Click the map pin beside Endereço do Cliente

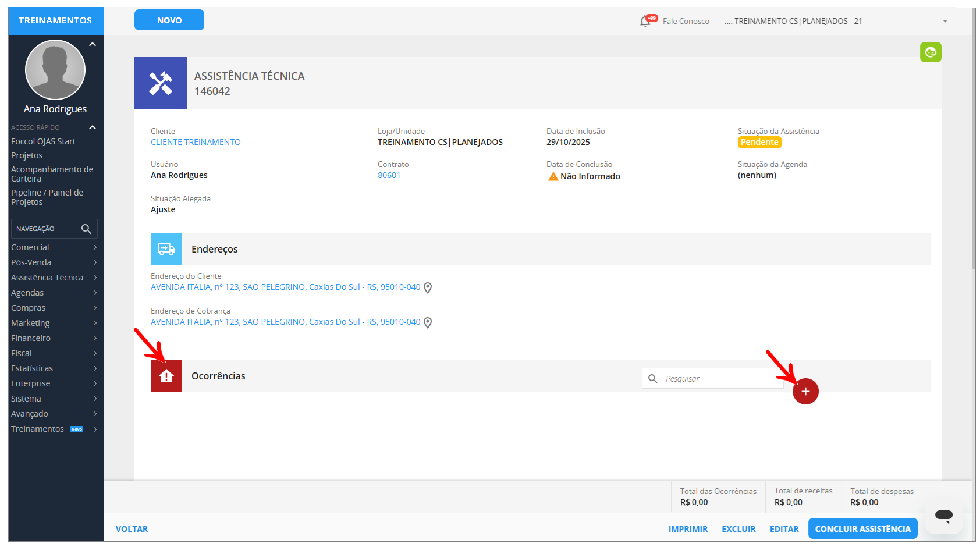pyautogui.click(x=428, y=287)
